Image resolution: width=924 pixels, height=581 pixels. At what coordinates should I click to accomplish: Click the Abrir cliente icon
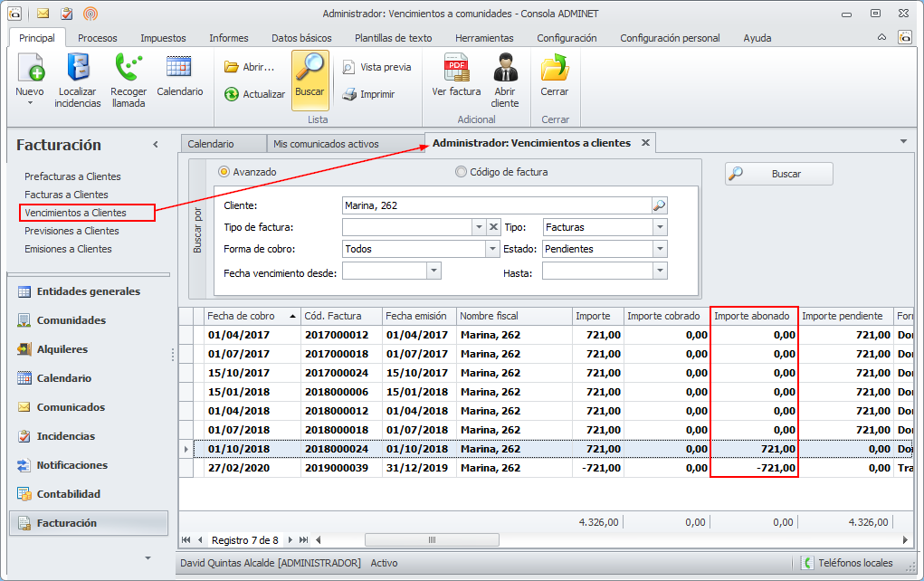[505, 69]
